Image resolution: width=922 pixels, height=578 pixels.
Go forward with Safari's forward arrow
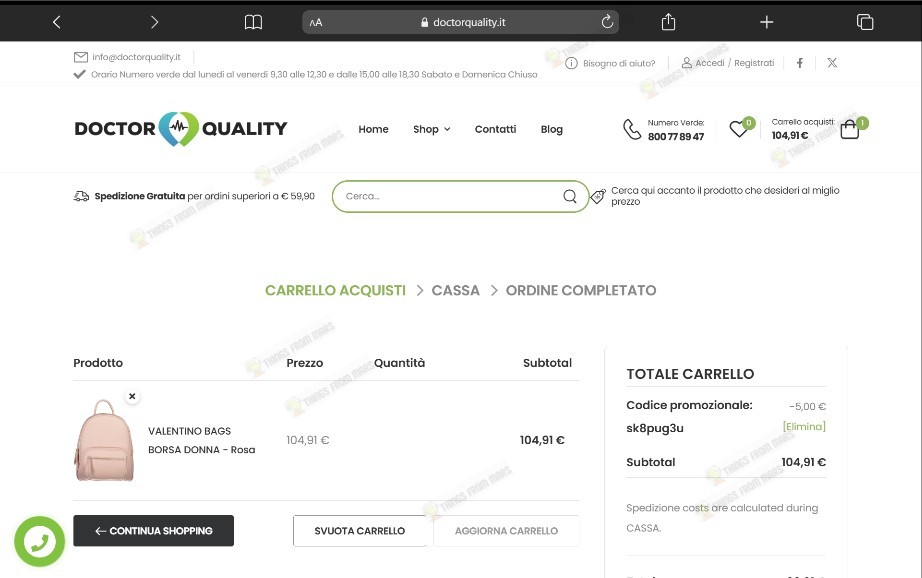click(154, 22)
